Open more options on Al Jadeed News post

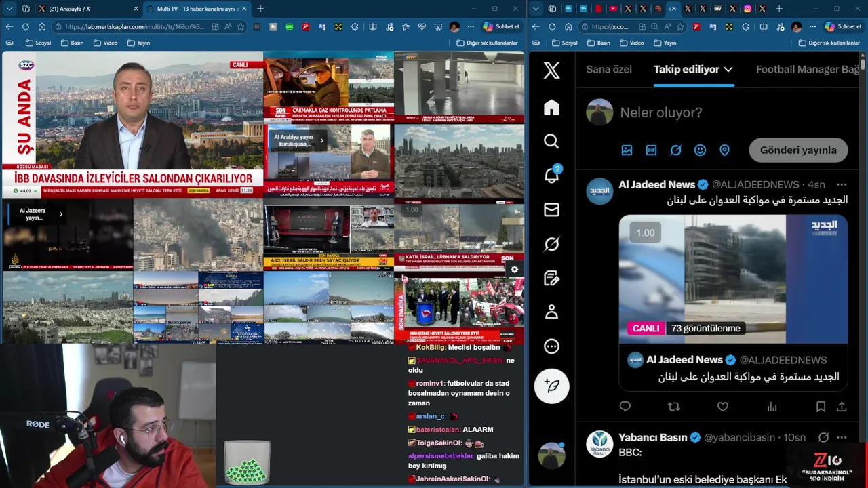click(x=842, y=184)
